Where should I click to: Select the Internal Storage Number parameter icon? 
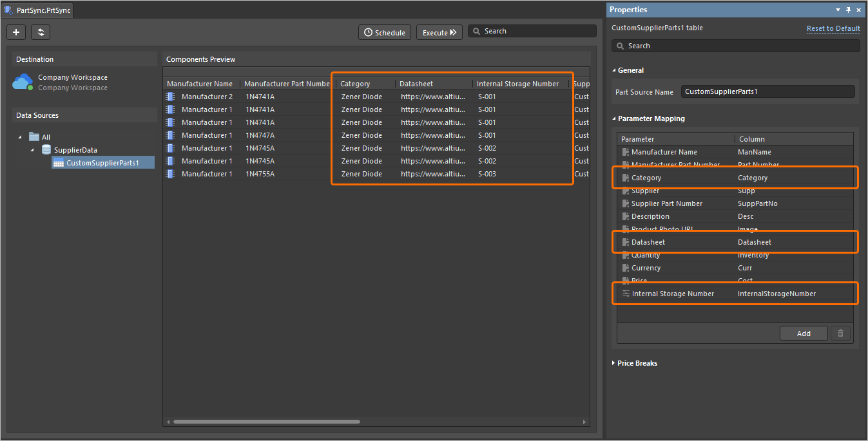626,294
